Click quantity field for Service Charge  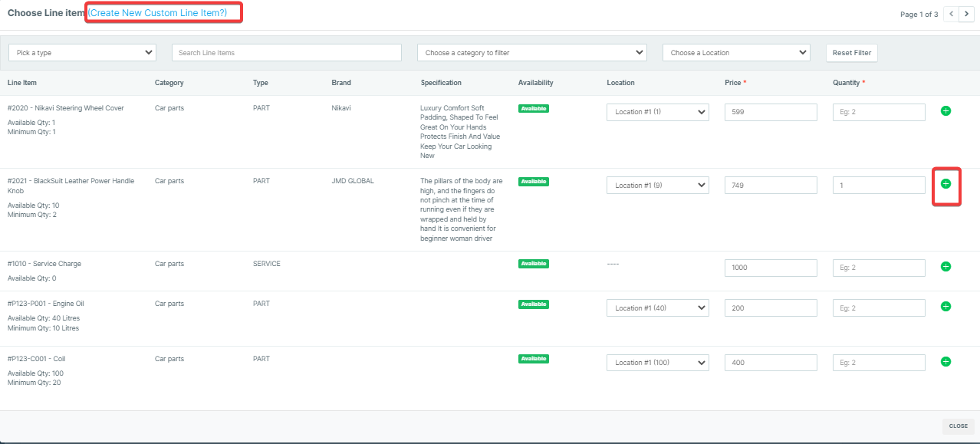coord(879,268)
